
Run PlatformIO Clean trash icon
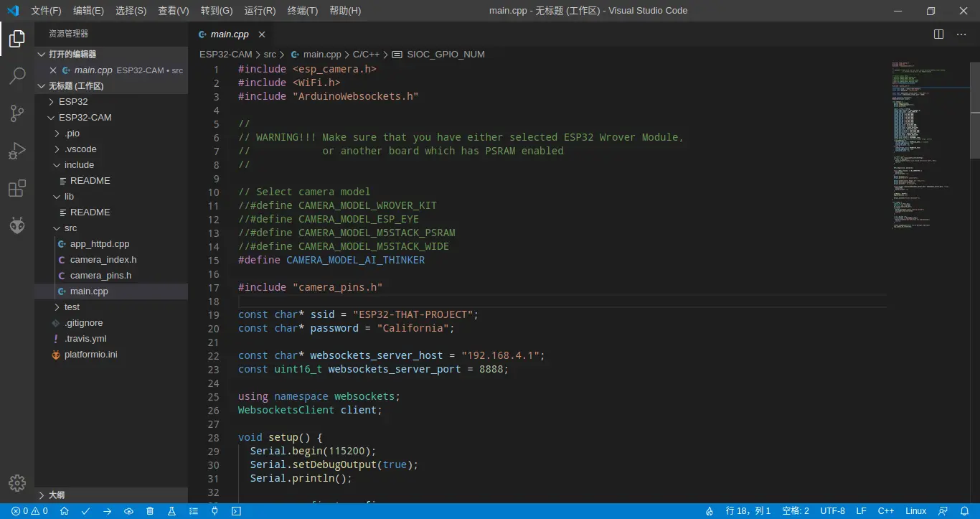point(150,511)
